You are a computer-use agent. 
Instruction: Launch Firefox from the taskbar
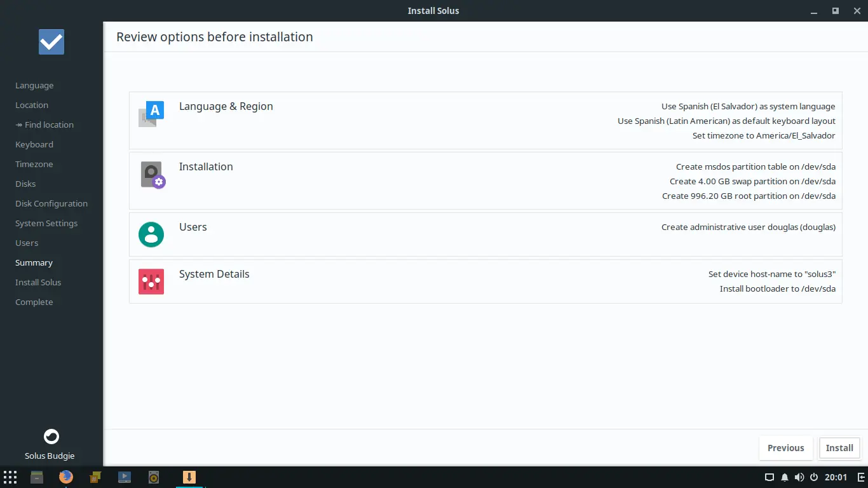66,477
